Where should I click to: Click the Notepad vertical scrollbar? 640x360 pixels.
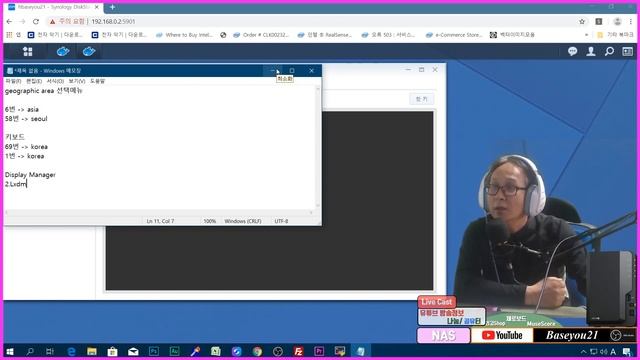click(318, 147)
